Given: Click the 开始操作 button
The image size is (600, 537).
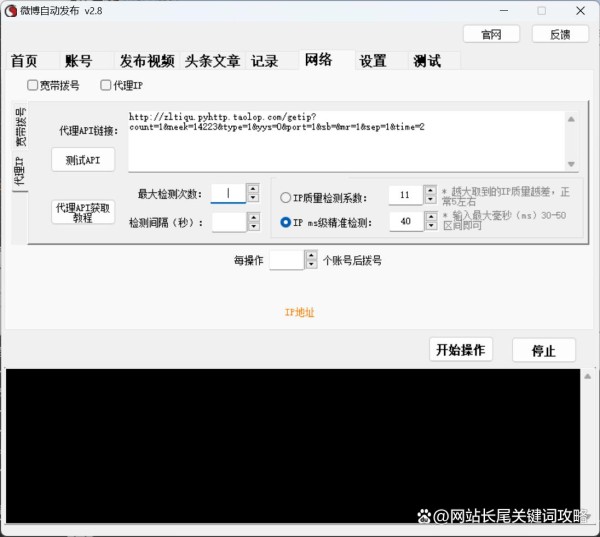Looking at the screenshot, I should (461, 349).
